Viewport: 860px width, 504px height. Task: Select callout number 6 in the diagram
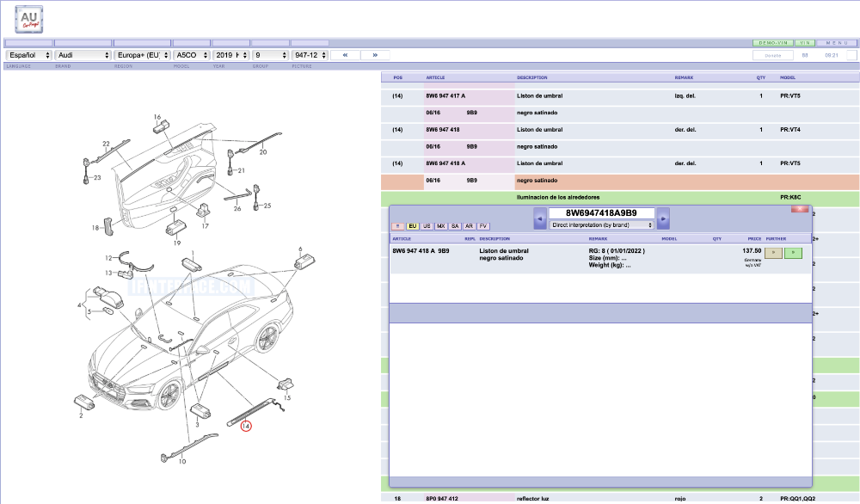pyautogui.click(x=300, y=249)
